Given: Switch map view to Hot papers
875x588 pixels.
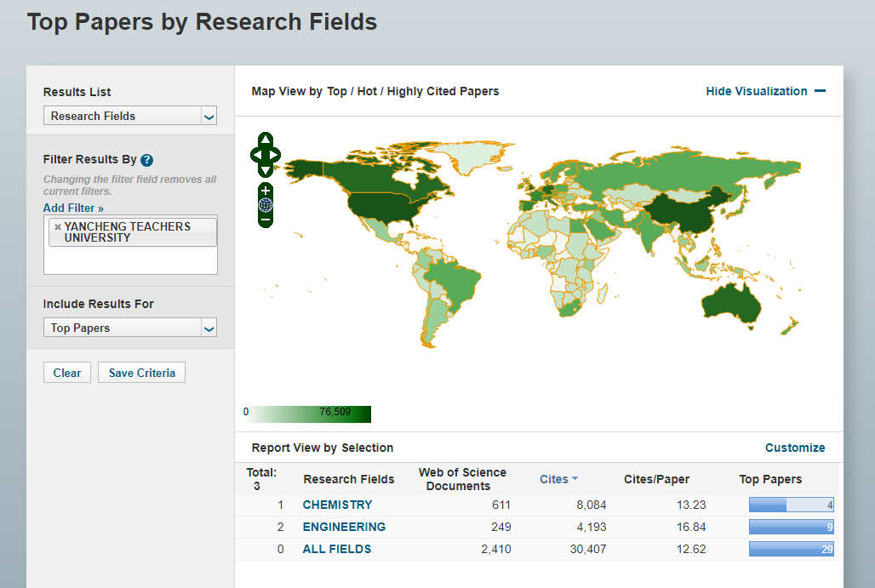Looking at the screenshot, I should tap(367, 91).
